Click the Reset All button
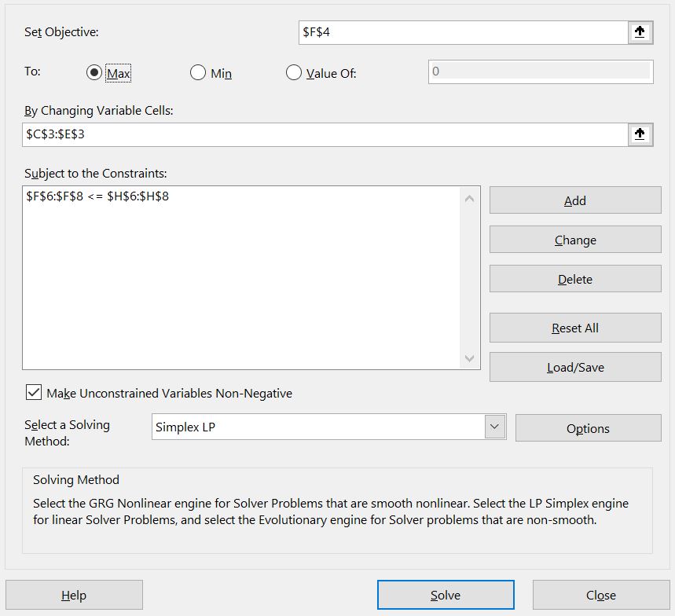The image size is (675, 616). tap(574, 328)
